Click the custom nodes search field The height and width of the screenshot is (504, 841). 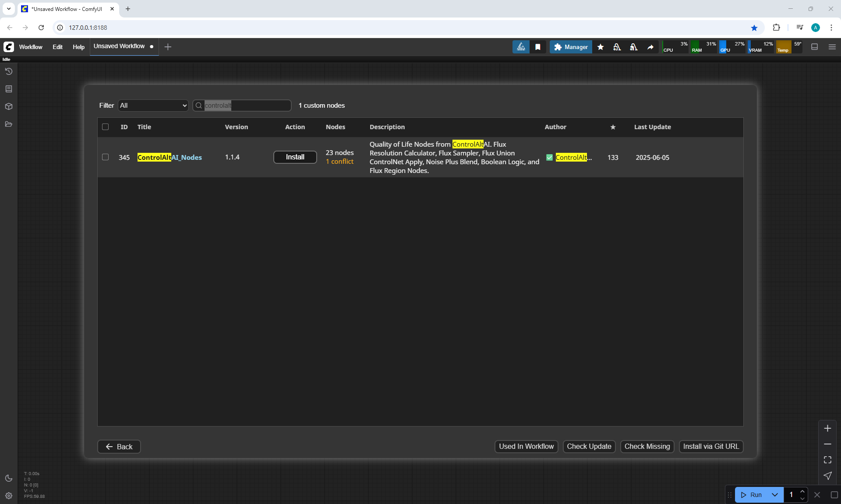click(x=246, y=106)
